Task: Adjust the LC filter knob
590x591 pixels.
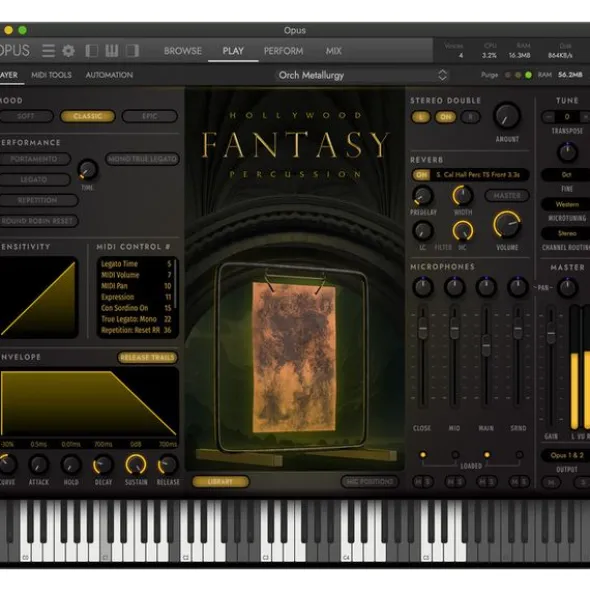Action: [x=423, y=231]
